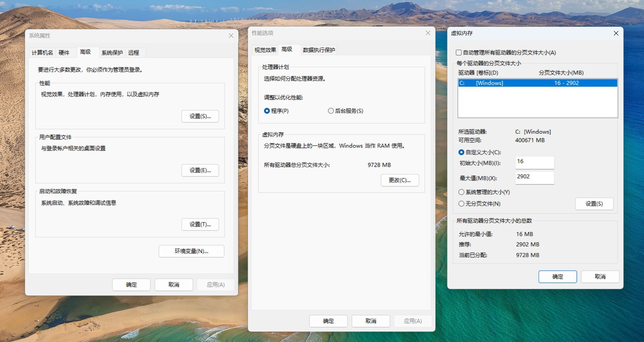Switch to the 计算机名 tab
The image size is (644, 342).
click(x=42, y=52)
